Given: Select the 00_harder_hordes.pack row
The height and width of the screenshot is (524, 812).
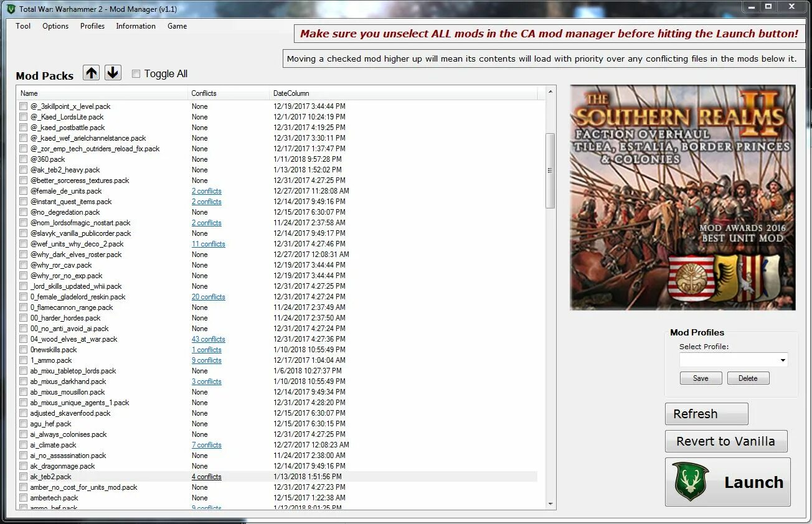Looking at the screenshot, I should pos(277,318).
